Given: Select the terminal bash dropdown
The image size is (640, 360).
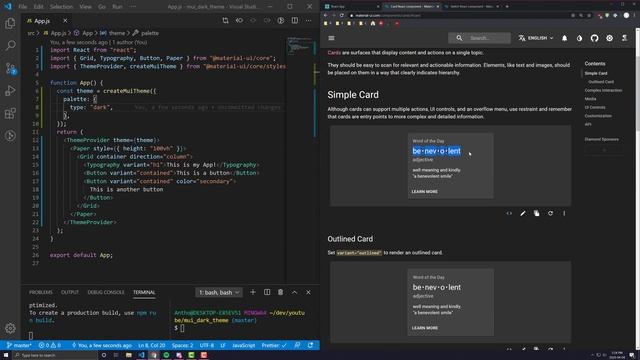Looking at the screenshot, I should tap(219, 292).
